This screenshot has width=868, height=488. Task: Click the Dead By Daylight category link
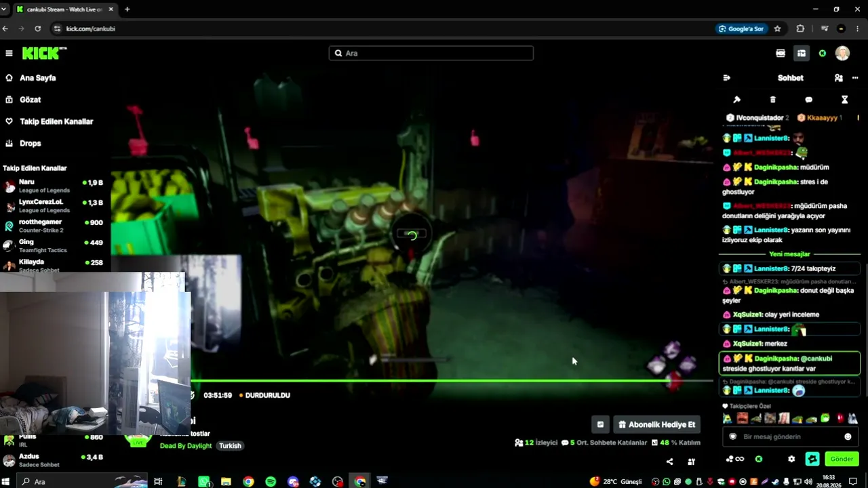click(186, 445)
